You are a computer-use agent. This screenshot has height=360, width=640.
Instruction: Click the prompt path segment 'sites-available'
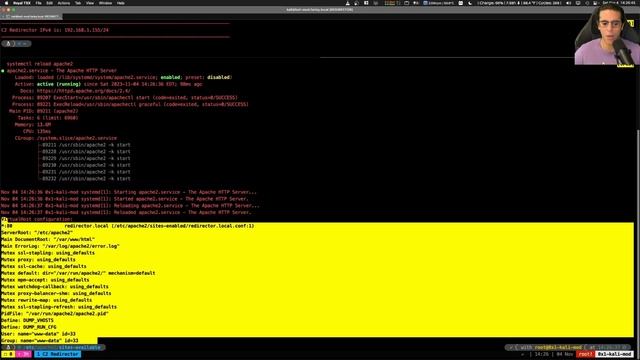point(81,347)
